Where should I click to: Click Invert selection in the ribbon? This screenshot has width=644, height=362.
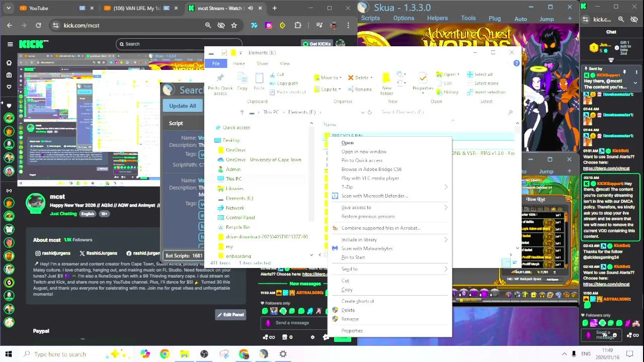pyautogui.click(x=486, y=92)
